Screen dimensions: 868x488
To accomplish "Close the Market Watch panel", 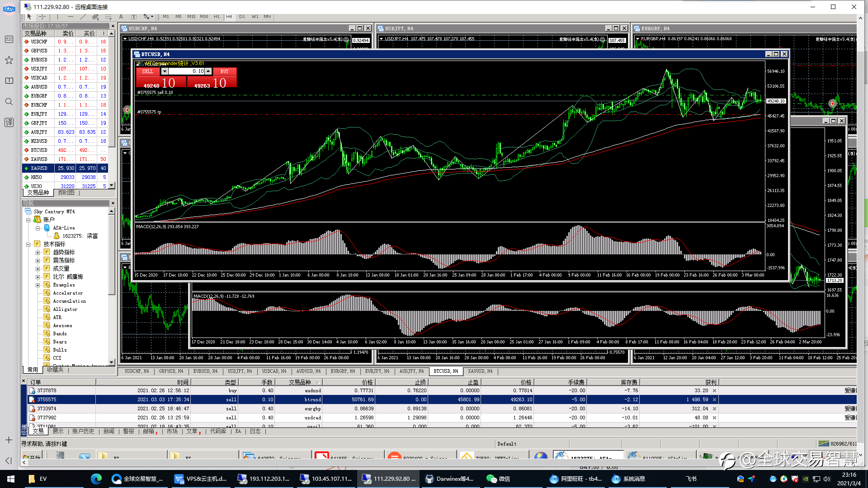I will pyautogui.click(x=113, y=26).
